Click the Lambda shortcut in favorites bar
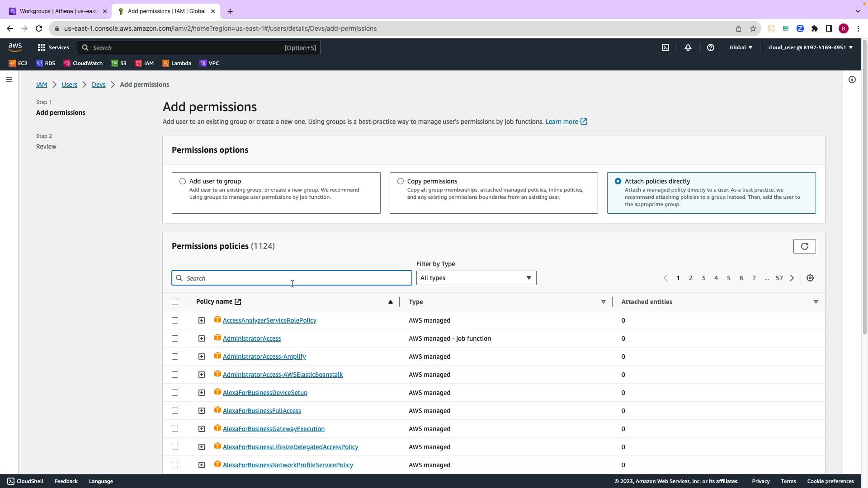Screen dimensions: 868x488 (177, 63)
